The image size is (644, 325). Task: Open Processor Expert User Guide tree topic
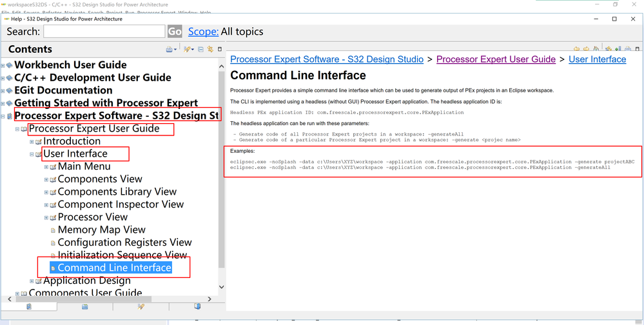pos(94,128)
